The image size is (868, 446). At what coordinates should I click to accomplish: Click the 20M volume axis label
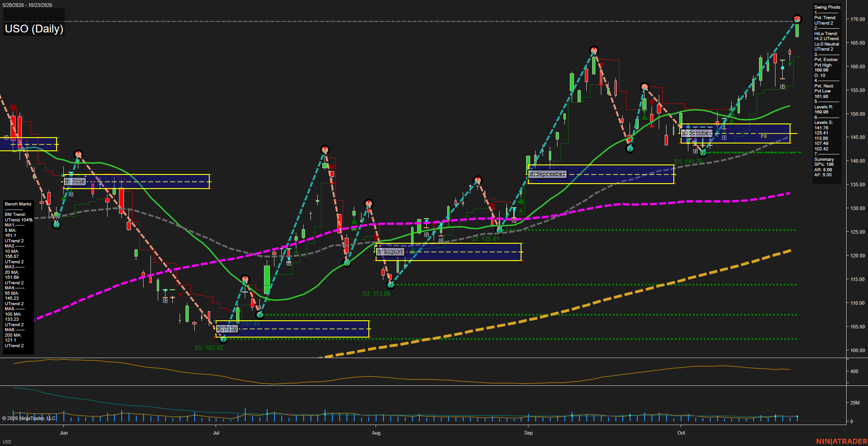pos(855,403)
